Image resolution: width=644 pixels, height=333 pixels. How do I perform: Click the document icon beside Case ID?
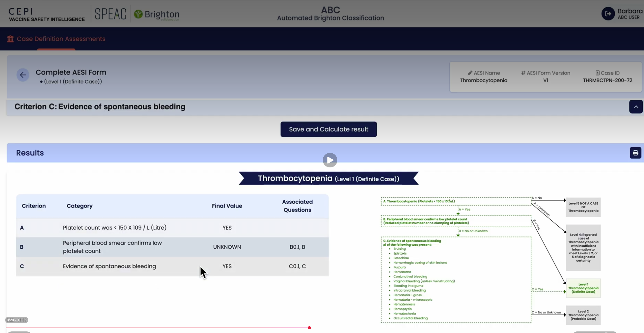click(x=598, y=73)
